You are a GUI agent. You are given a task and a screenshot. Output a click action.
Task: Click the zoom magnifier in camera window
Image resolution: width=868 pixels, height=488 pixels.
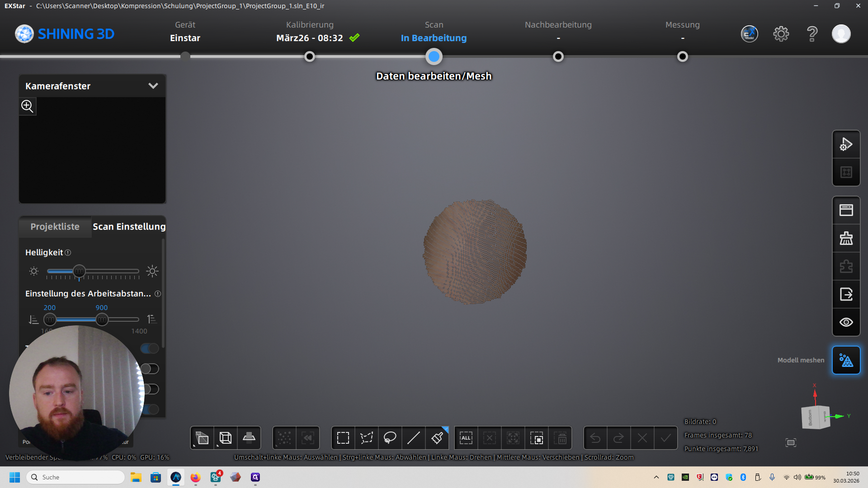27,106
